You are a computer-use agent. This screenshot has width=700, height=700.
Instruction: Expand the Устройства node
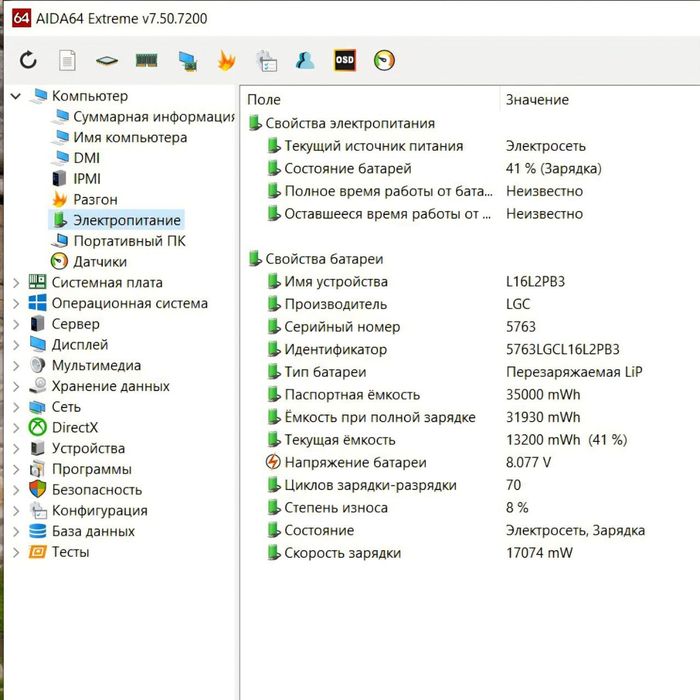point(16,449)
